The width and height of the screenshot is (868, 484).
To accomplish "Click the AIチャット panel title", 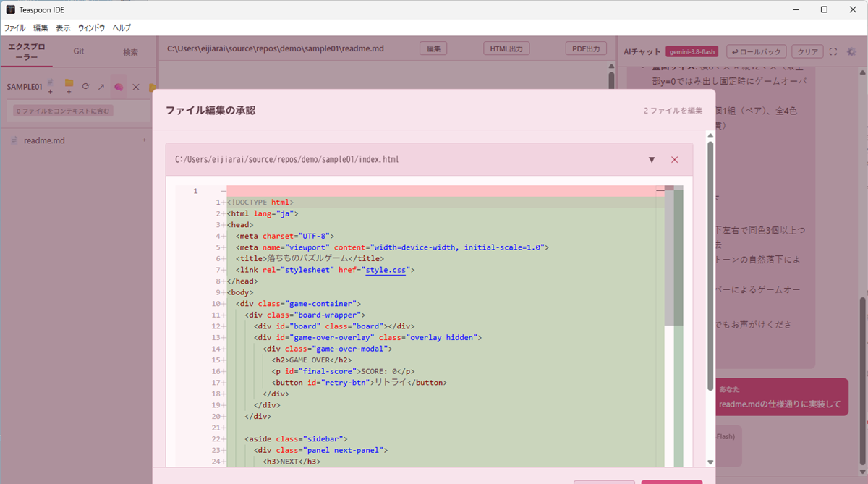I will [642, 51].
